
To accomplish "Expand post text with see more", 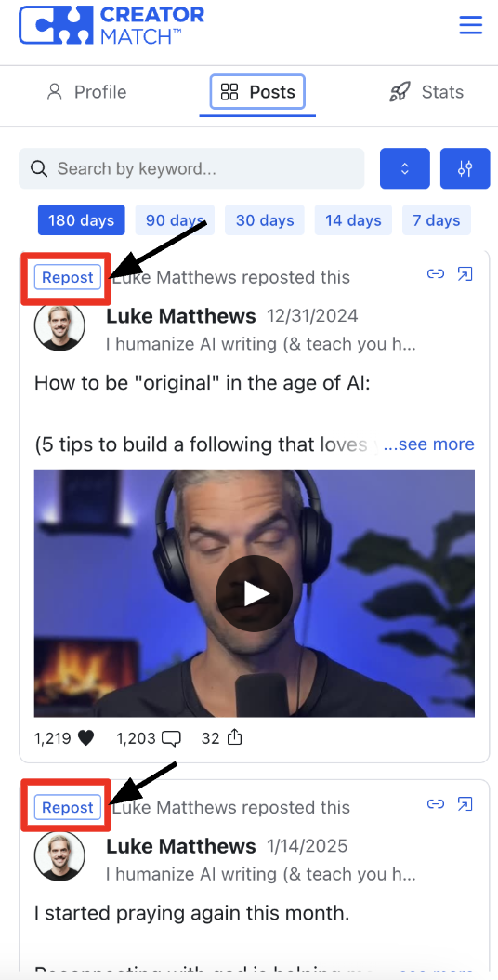I will click(428, 444).
